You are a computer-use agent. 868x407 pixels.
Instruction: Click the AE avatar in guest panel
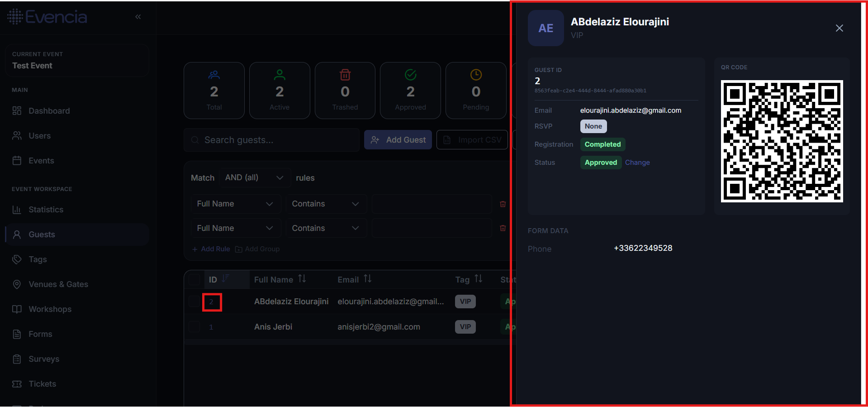(546, 28)
